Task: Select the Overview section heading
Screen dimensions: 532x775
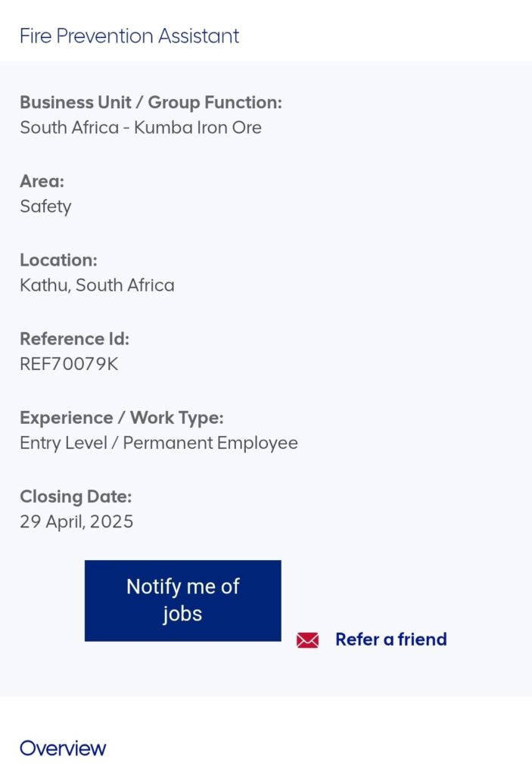Action: [x=63, y=749]
